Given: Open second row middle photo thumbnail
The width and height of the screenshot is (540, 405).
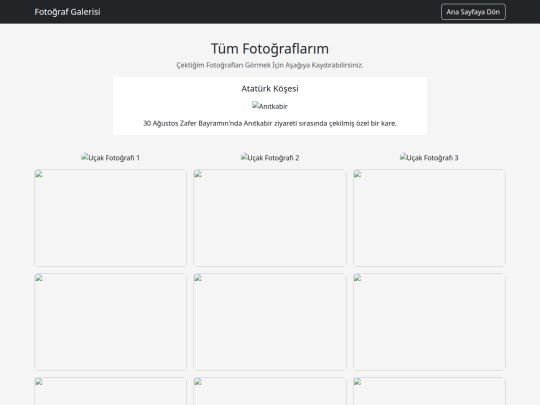Looking at the screenshot, I should point(270,322).
